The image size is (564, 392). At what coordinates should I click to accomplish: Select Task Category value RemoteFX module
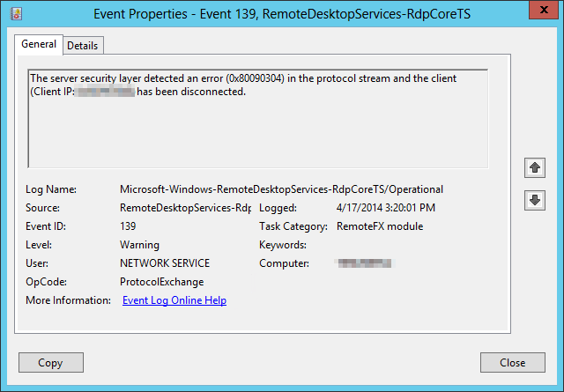coord(380,226)
